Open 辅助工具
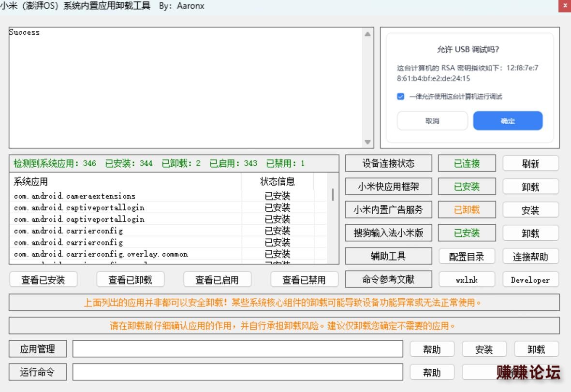 click(388, 256)
